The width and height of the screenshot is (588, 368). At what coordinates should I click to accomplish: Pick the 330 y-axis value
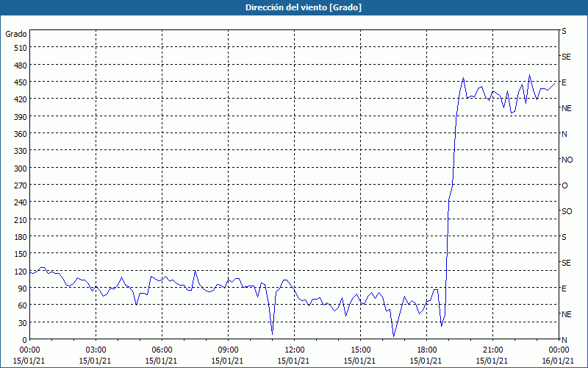coord(21,151)
